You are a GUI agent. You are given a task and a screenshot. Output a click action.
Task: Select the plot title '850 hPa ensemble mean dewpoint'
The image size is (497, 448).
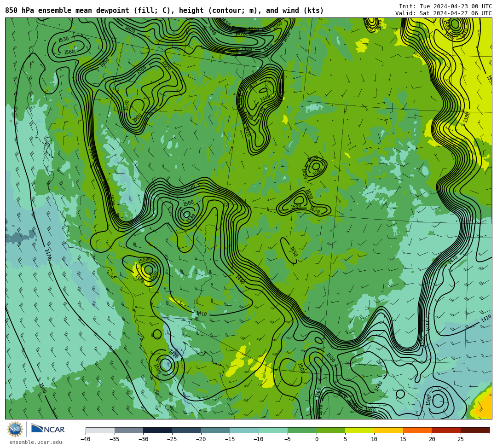pyautogui.click(x=67, y=11)
